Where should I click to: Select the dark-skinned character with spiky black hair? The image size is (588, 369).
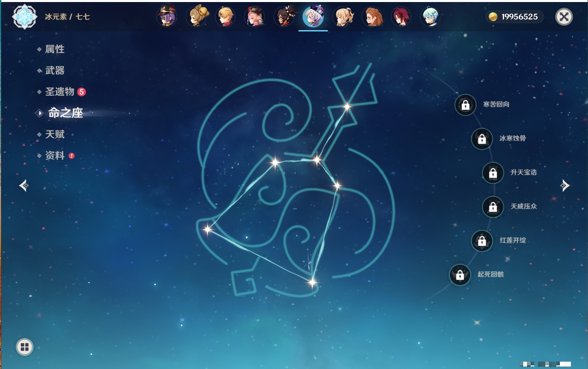284,16
